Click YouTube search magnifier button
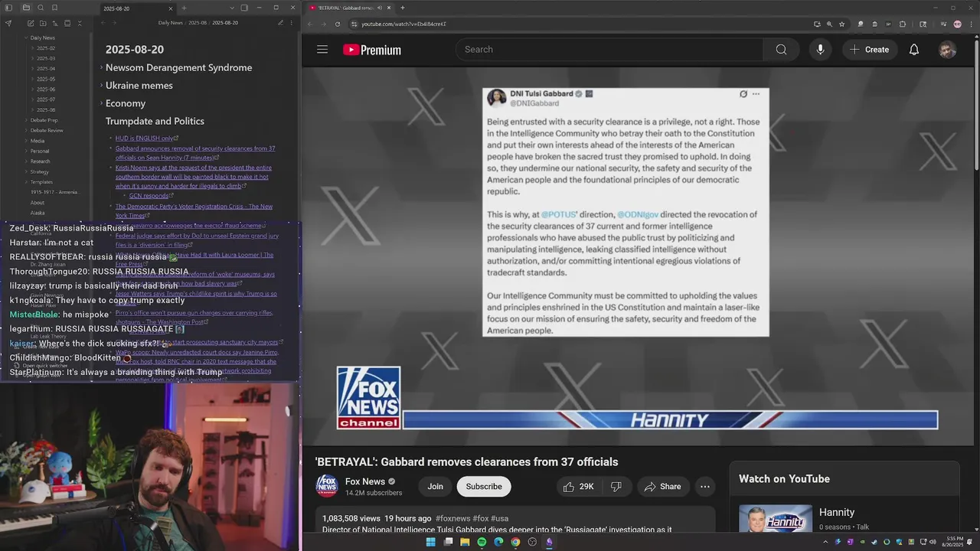 (x=781, y=50)
